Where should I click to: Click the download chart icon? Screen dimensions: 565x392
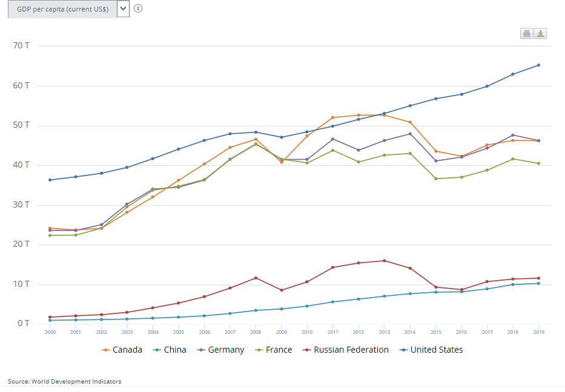pyautogui.click(x=540, y=34)
